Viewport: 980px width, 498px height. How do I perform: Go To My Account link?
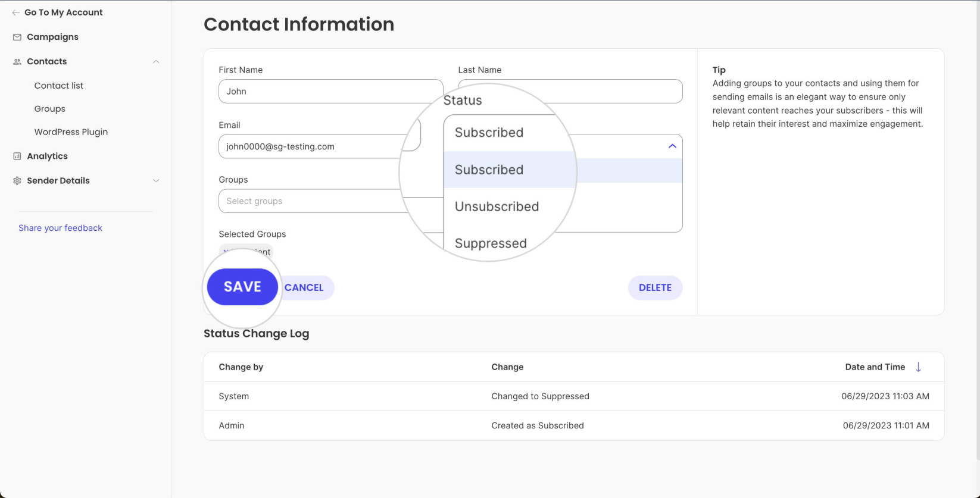click(x=64, y=12)
